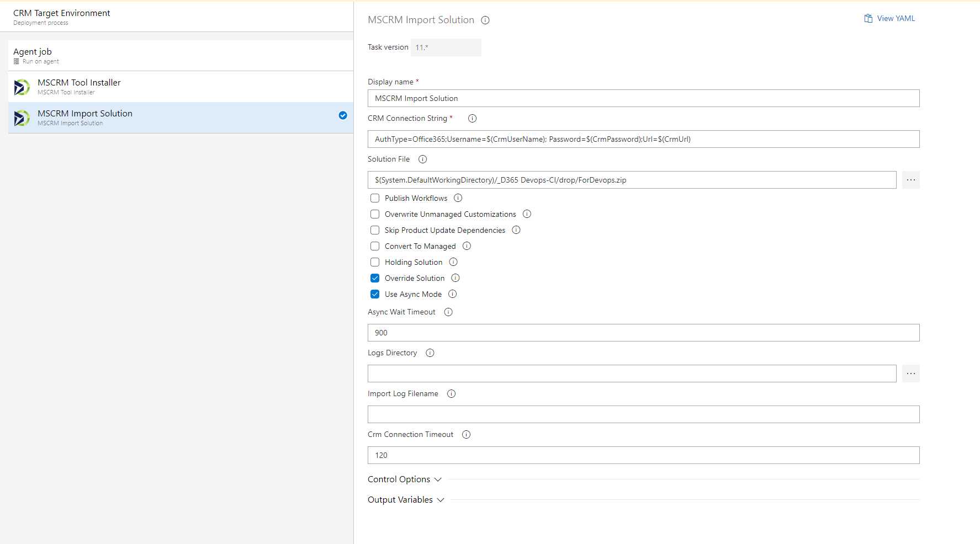The width and height of the screenshot is (980, 544).
Task: Open info for CRM Connection String
Action: tap(472, 118)
